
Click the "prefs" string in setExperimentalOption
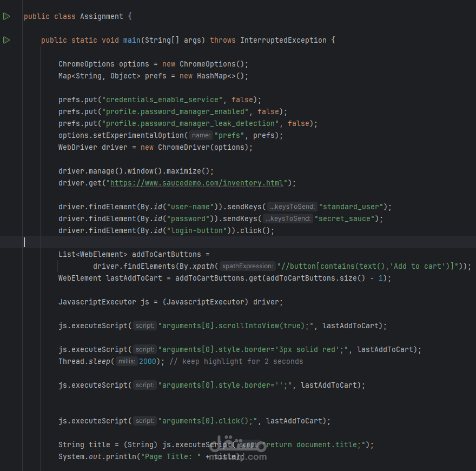point(229,135)
